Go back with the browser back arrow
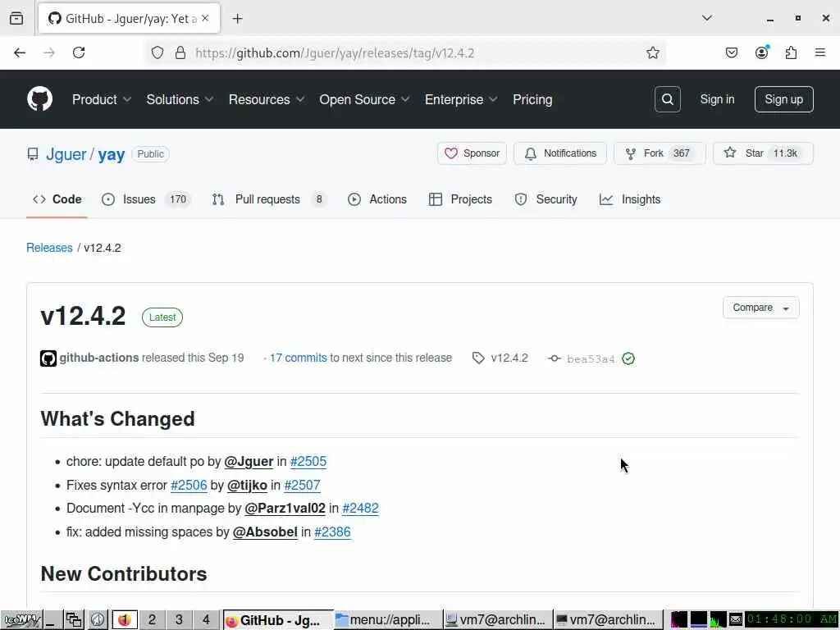The image size is (840, 630). (x=20, y=52)
